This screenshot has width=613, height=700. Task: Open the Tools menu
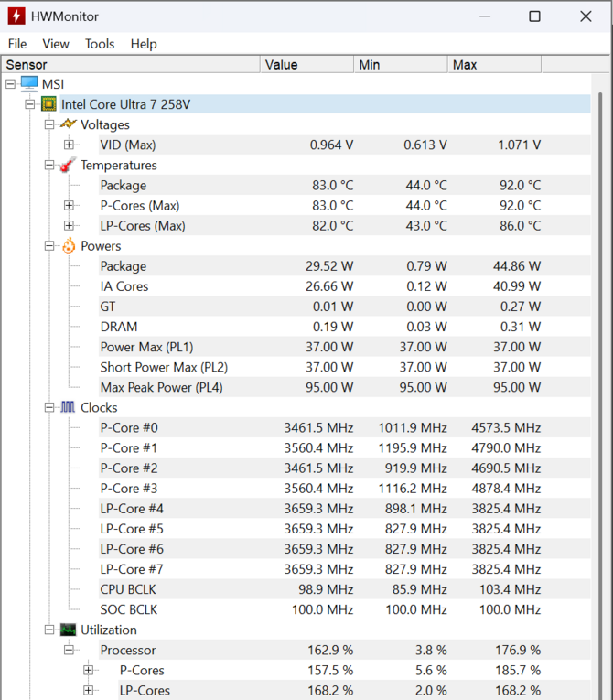click(100, 44)
